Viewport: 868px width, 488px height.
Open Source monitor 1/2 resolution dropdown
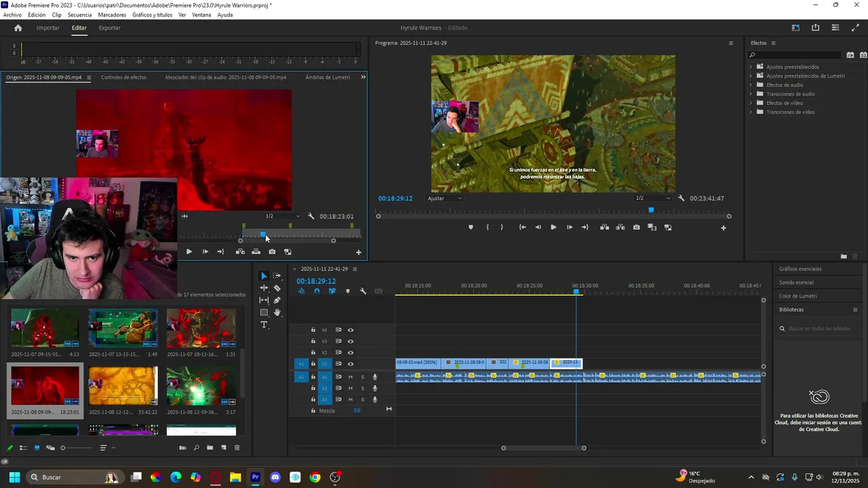click(x=281, y=216)
